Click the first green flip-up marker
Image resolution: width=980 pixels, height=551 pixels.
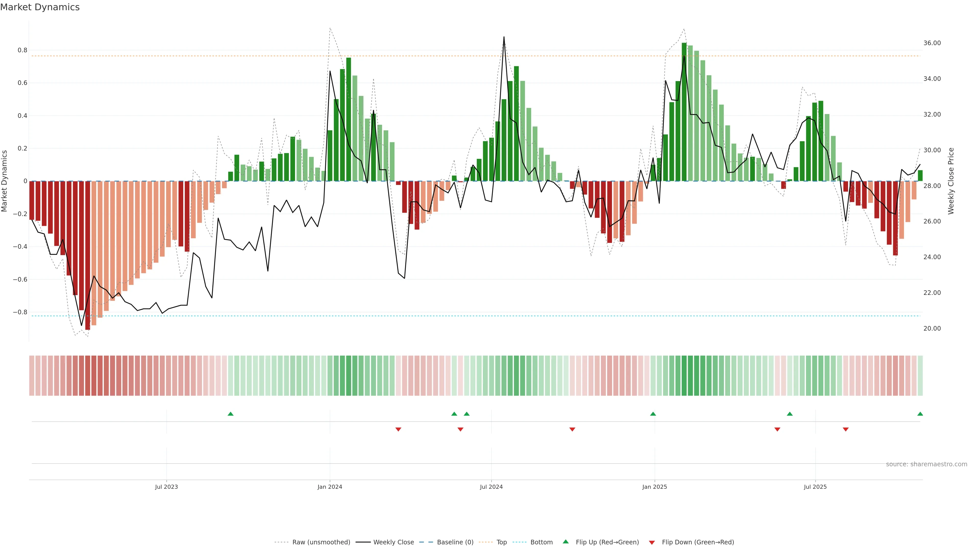(x=230, y=414)
